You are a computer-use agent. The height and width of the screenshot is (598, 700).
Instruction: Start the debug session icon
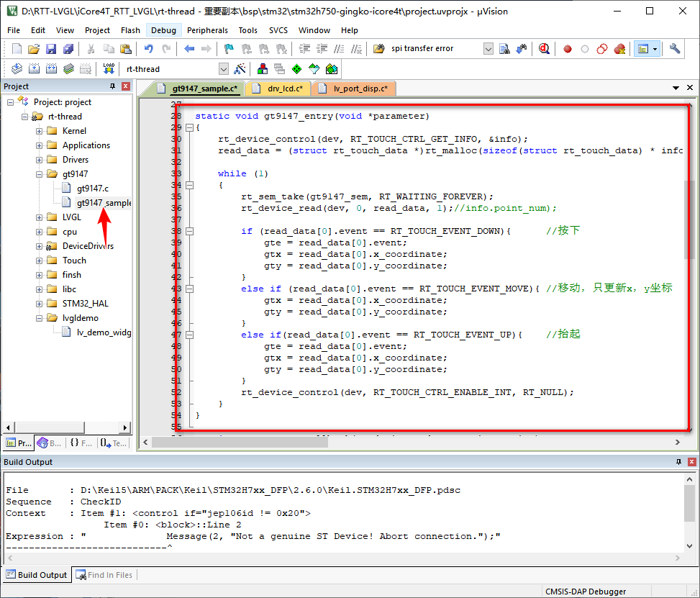544,49
